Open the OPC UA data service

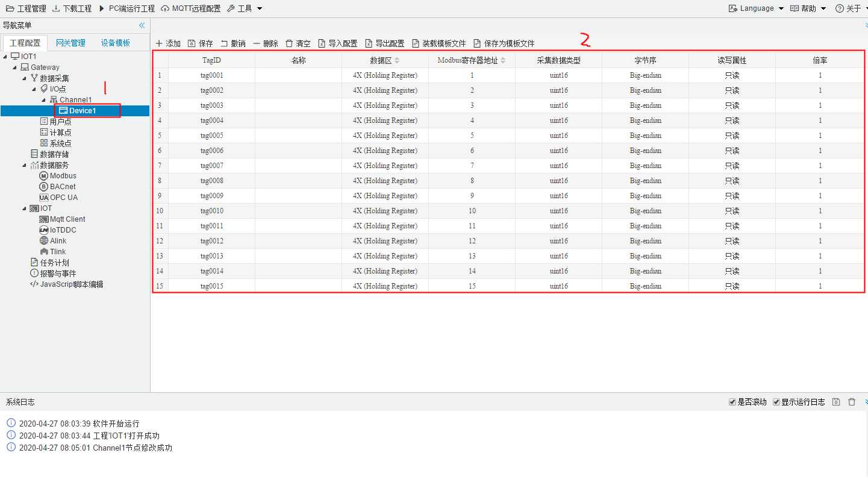pos(63,198)
